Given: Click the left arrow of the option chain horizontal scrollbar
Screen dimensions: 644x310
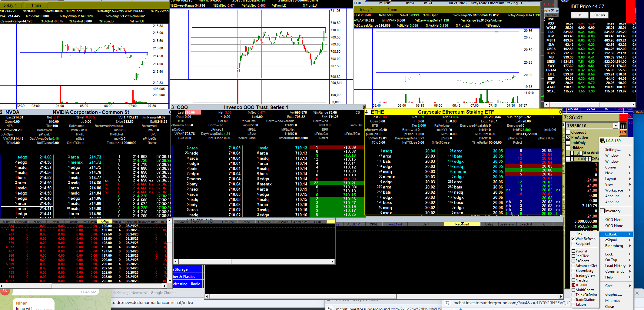Looking at the screenshot, I should coord(2,286).
